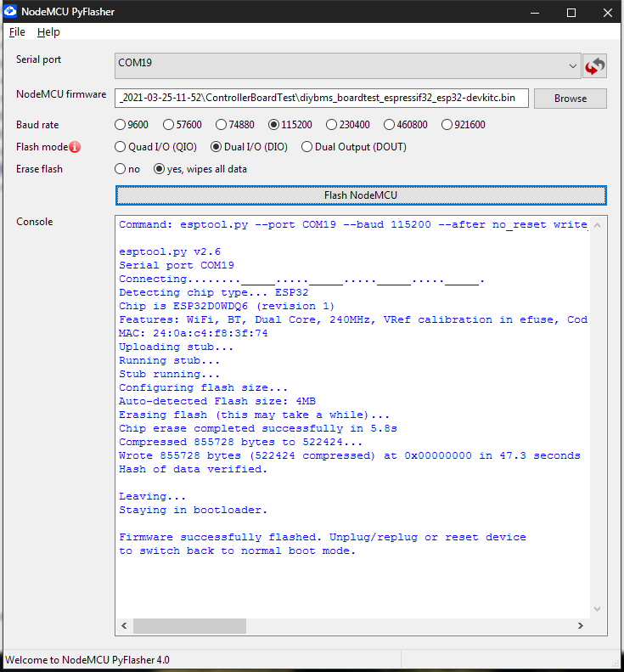Click the console horizontal scrollbar thumb
Screen dimensions: 624x672
189,626
